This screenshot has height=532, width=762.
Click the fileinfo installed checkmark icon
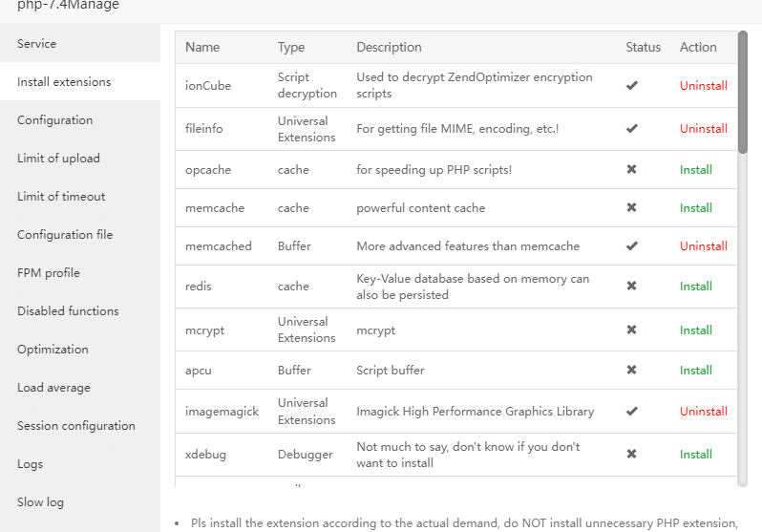(631, 129)
